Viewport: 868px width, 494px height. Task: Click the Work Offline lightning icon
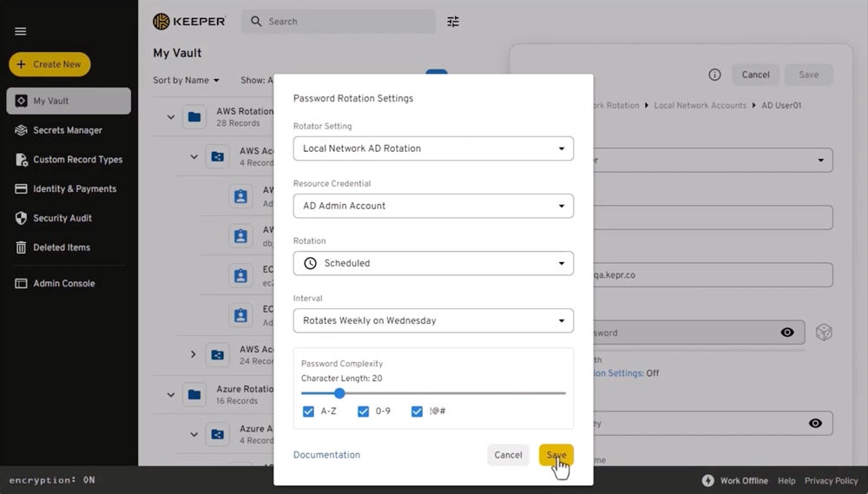(x=707, y=480)
